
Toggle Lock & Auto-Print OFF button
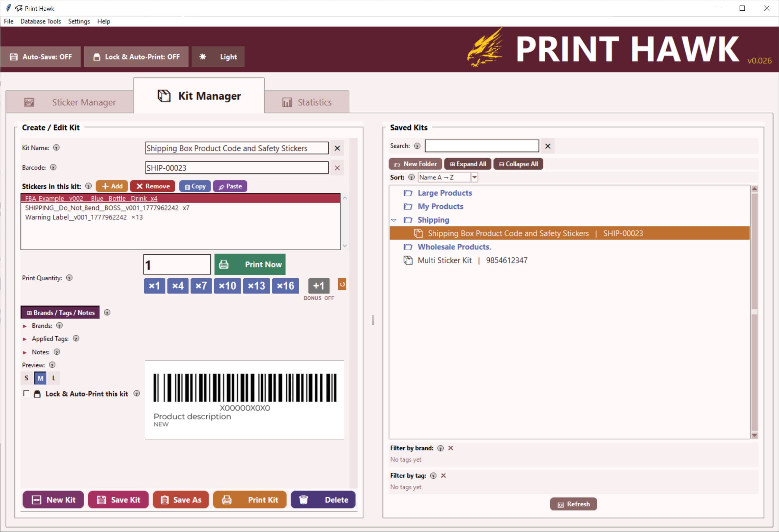[x=136, y=57]
